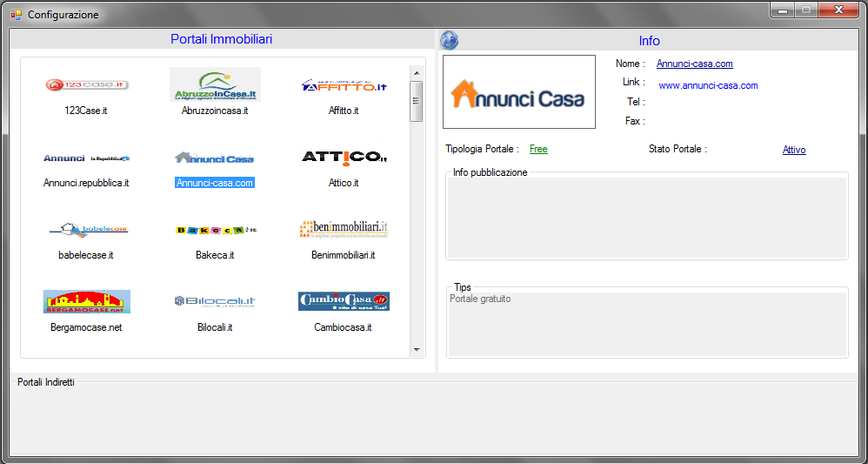Image resolution: width=868 pixels, height=464 pixels.
Task: Select the Bergamocase.net portal logo
Action: click(x=86, y=301)
